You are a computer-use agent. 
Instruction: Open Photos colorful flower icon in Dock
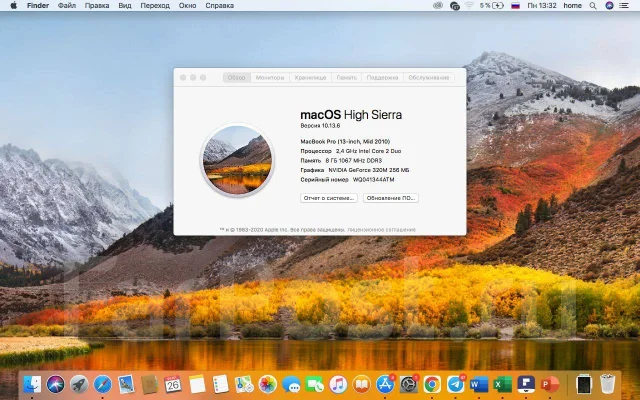(x=268, y=384)
